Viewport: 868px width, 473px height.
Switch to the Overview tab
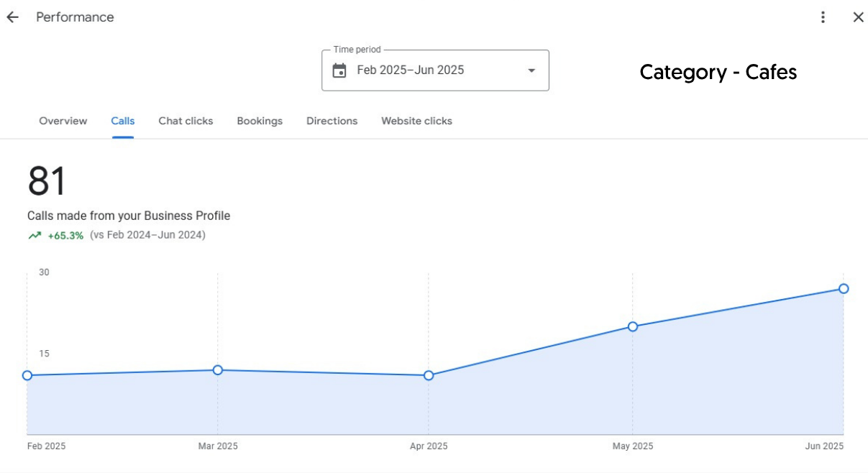(63, 121)
